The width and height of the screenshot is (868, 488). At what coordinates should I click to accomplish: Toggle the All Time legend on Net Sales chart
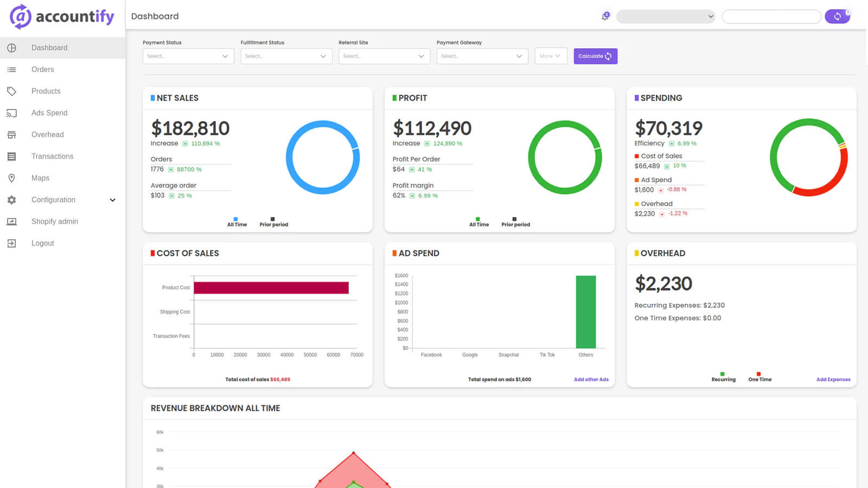click(x=236, y=221)
